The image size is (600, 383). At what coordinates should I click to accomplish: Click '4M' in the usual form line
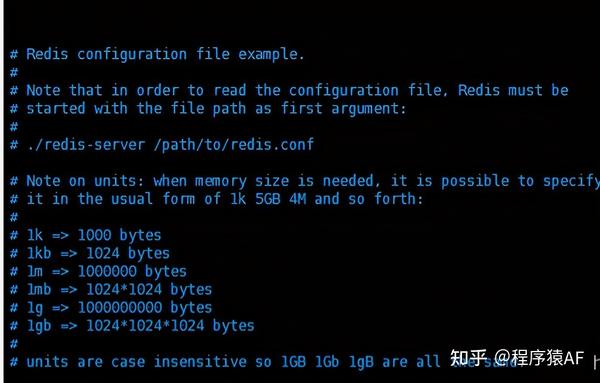click(x=297, y=199)
